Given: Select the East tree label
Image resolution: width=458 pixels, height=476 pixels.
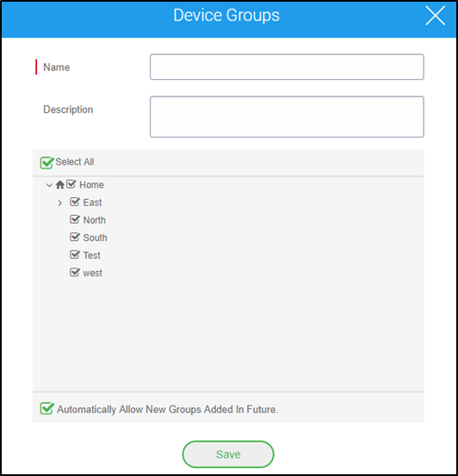Looking at the screenshot, I should click(x=92, y=202).
